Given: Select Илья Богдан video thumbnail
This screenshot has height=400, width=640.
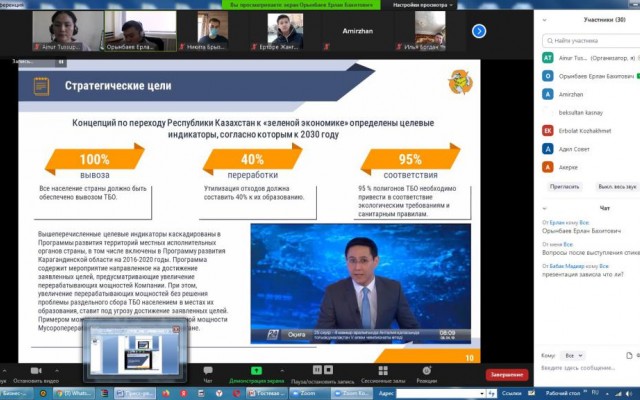Looking at the screenshot, I should click(430, 31).
